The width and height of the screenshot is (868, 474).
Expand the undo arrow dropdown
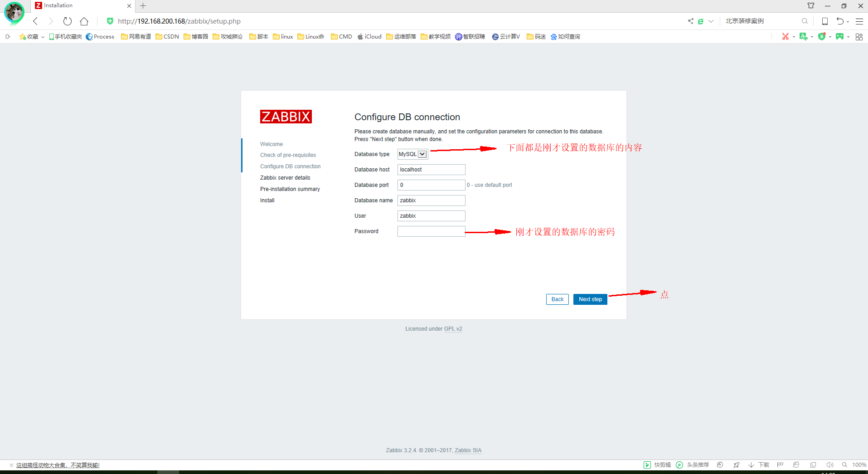(848, 22)
